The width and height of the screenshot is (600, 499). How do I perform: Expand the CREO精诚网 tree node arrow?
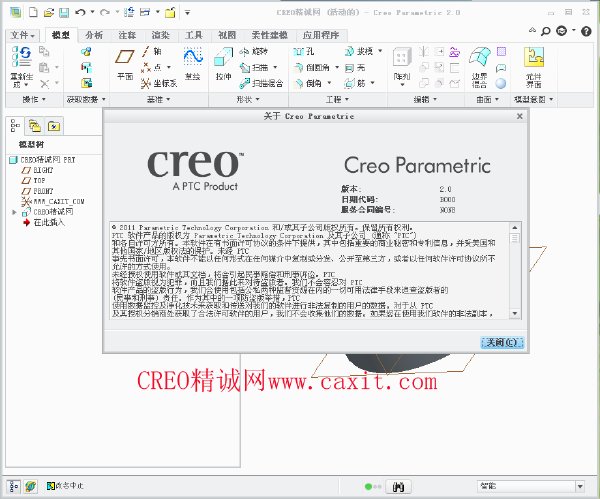click(14, 212)
